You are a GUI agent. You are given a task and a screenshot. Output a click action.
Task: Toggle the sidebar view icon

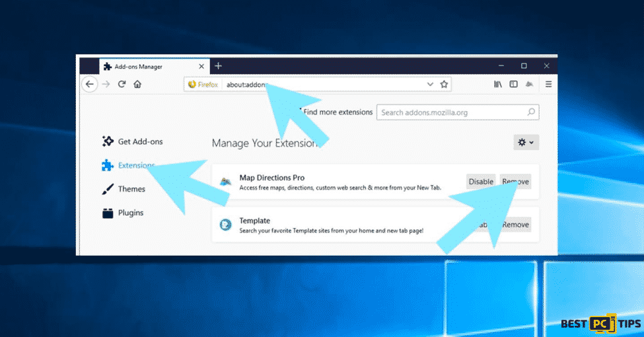tap(513, 85)
